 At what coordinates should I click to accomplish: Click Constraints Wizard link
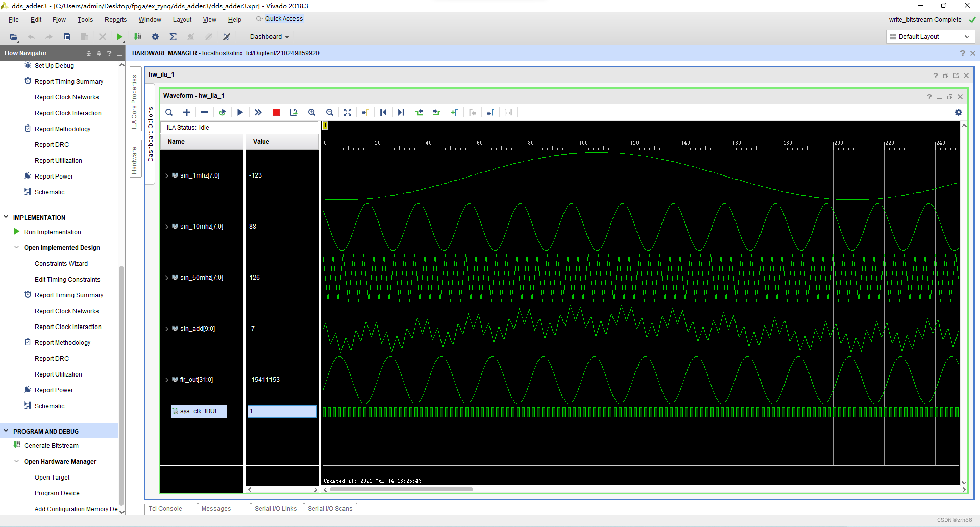click(61, 264)
